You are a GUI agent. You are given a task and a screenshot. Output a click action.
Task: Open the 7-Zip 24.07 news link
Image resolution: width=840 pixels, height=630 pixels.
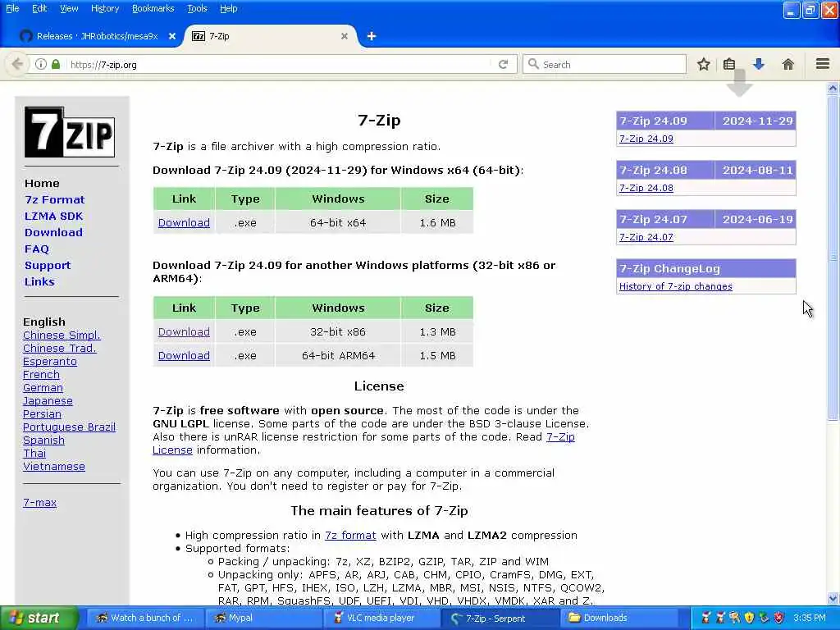(646, 237)
